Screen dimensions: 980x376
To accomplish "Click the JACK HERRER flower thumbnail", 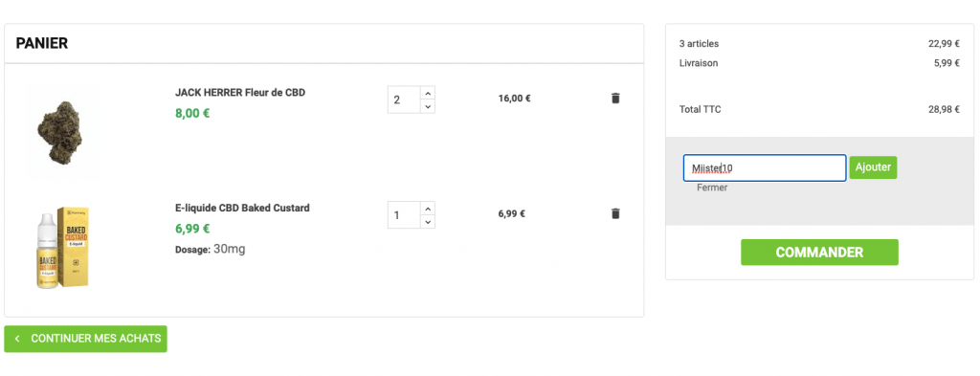I will pos(60,132).
